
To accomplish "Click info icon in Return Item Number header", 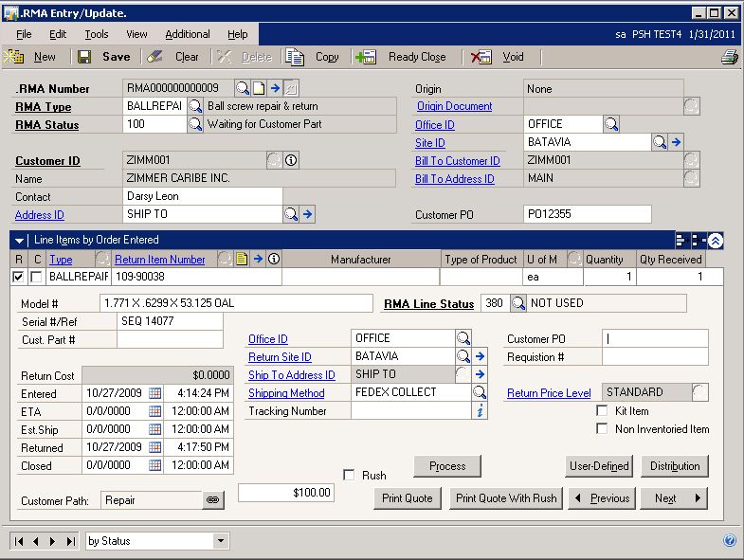I will (274, 259).
